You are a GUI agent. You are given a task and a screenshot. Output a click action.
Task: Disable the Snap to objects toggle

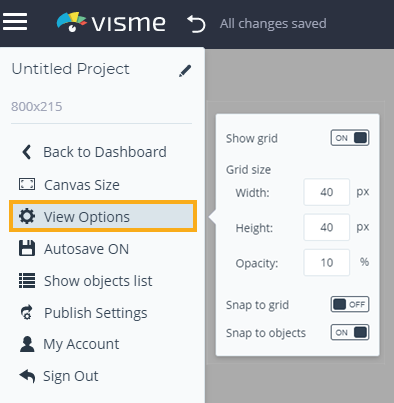pos(350,332)
